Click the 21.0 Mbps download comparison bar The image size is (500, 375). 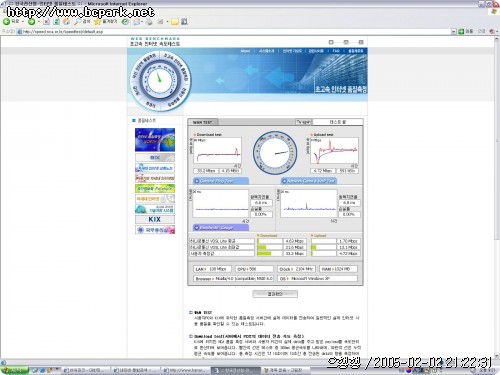coord(269,247)
